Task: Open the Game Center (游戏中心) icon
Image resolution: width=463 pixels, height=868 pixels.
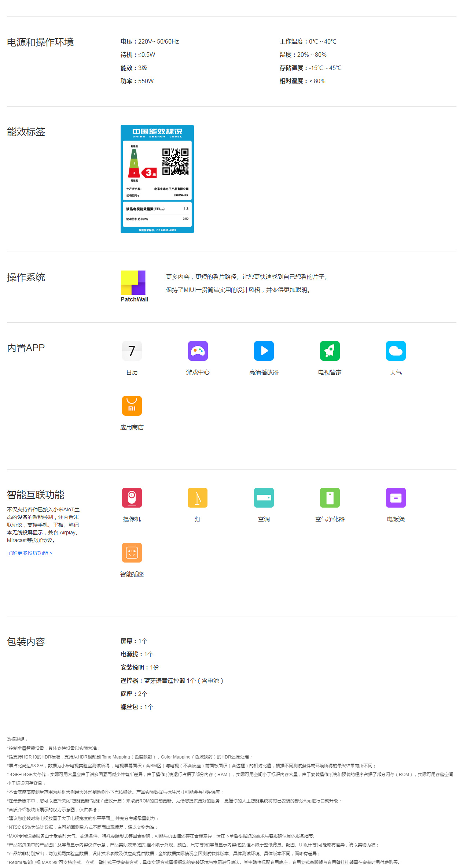Action: (x=198, y=351)
